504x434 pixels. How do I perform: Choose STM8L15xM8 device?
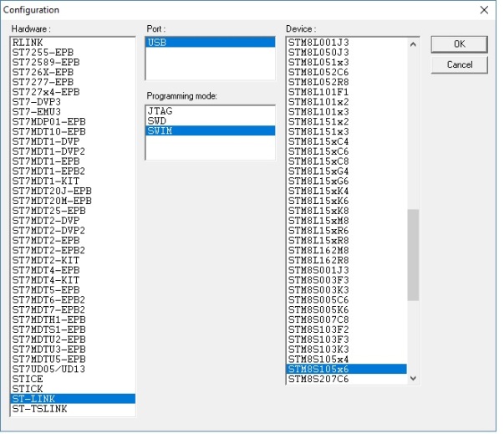pos(347,221)
